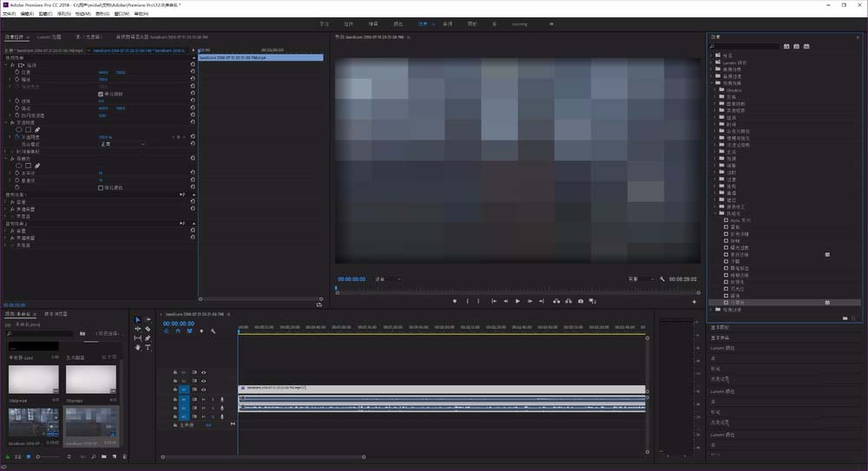Click the Program monitor current timecode
The height and width of the screenshot is (471, 868).
(x=352, y=279)
